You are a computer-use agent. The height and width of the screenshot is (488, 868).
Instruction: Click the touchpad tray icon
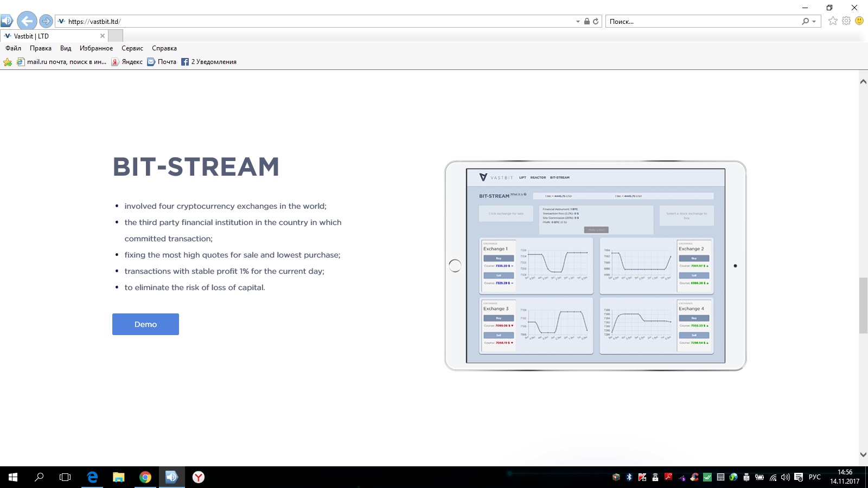720,477
